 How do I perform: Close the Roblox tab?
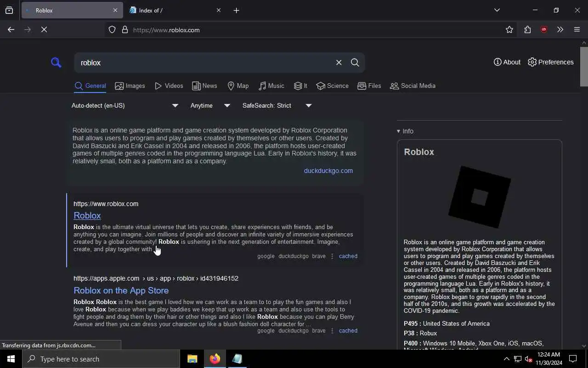115,10
